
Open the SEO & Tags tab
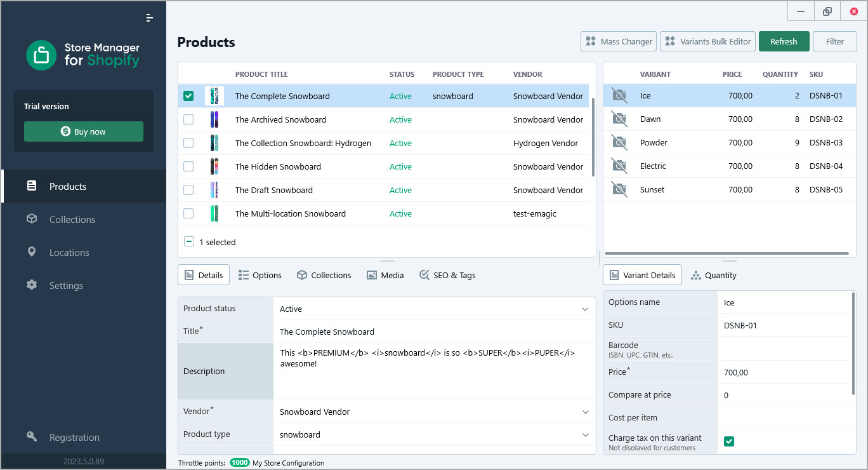(447, 275)
